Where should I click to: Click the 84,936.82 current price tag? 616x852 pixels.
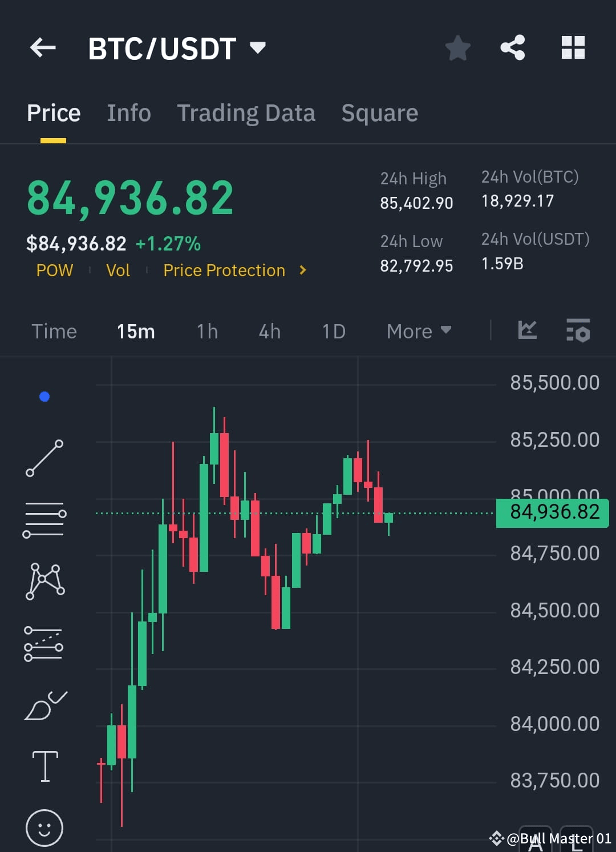click(551, 512)
